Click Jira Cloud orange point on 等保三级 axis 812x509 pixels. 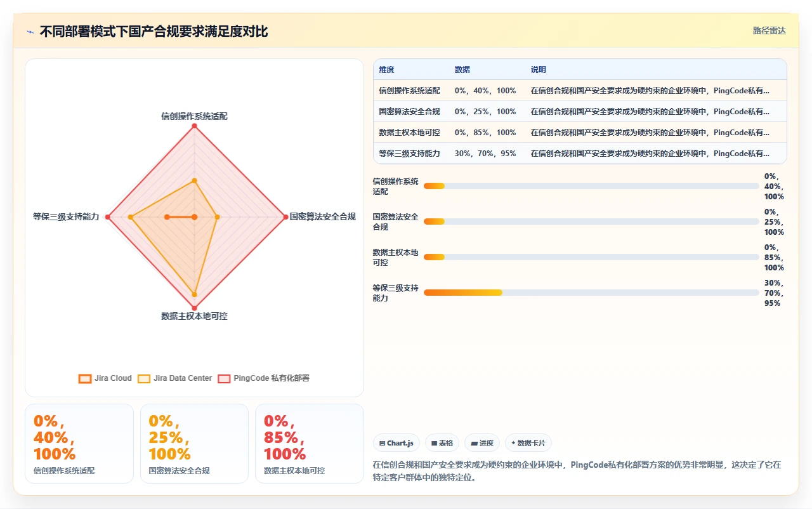167,217
